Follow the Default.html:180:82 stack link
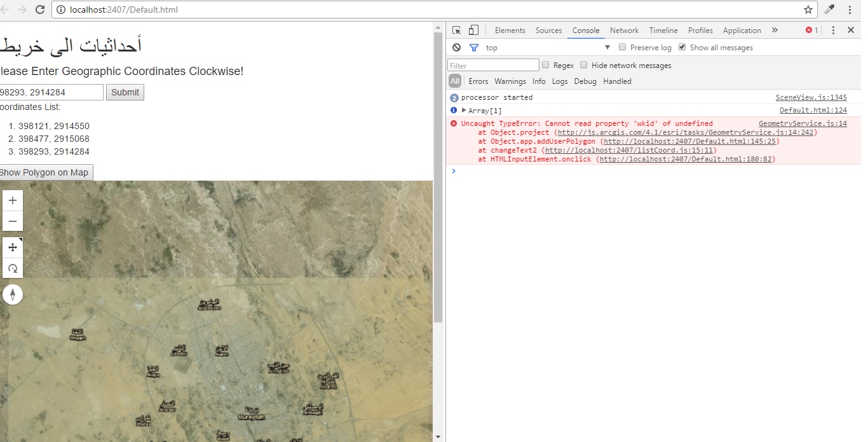The height and width of the screenshot is (442, 868). pyautogui.click(x=685, y=159)
